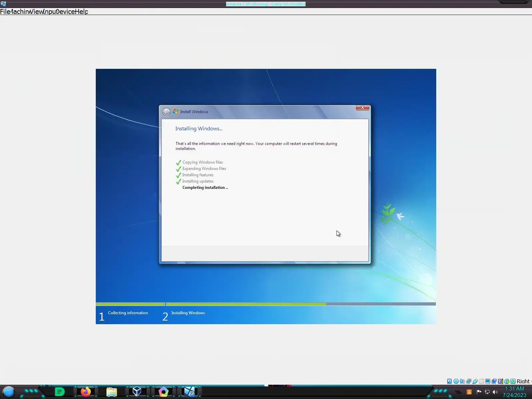Image resolution: width=532 pixels, height=399 pixels.
Task: Launch Firefox from the taskbar
Action: click(85, 392)
